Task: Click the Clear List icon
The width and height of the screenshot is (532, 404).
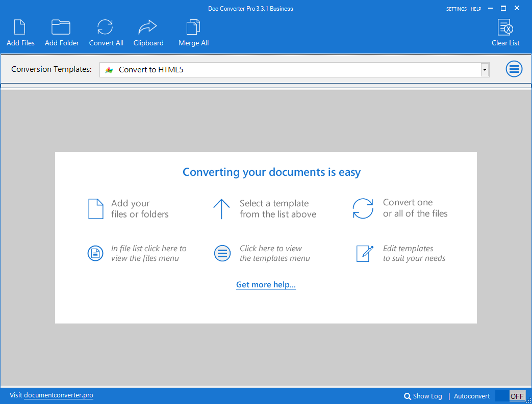Action: [505, 27]
